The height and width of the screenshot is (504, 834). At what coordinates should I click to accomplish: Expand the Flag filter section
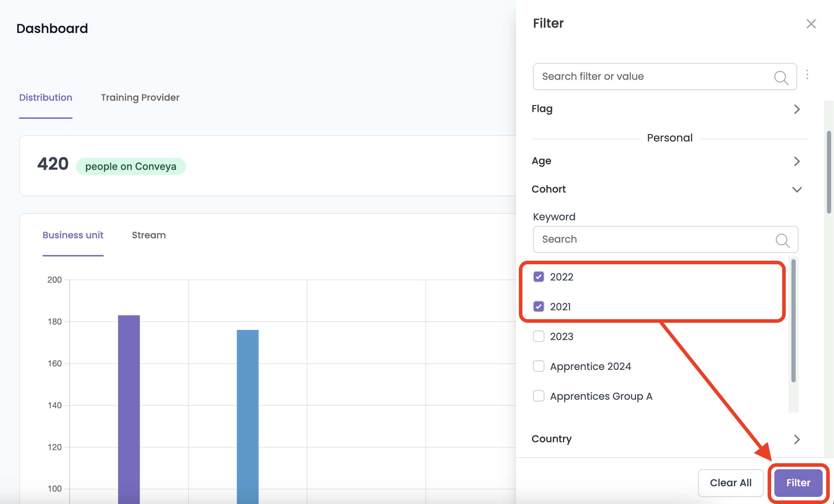pyautogui.click(x=666, y=109)
